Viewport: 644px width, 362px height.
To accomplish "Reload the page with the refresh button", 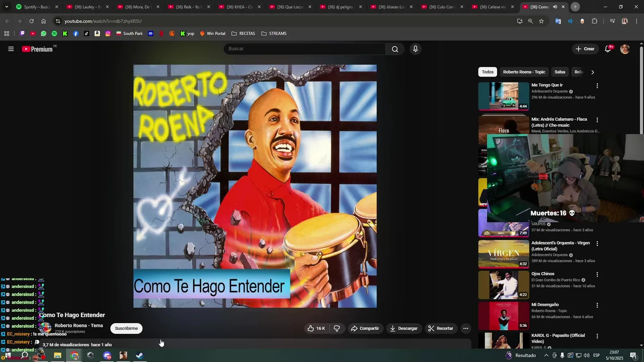I will (x=31, y=21).
